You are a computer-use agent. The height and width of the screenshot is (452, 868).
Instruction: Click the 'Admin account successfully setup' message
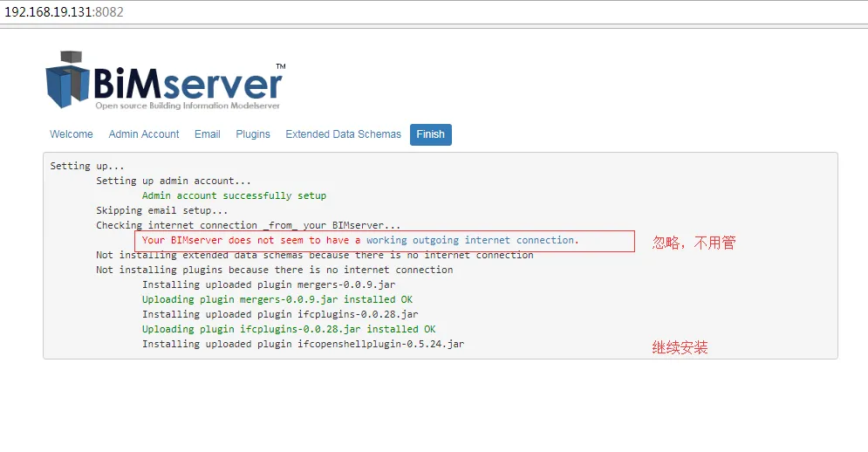point(234,195)
